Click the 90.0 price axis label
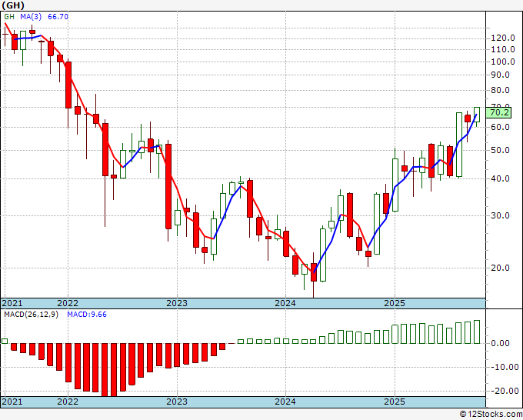Viewport: 523px width, 420px height. coord(501,75)
